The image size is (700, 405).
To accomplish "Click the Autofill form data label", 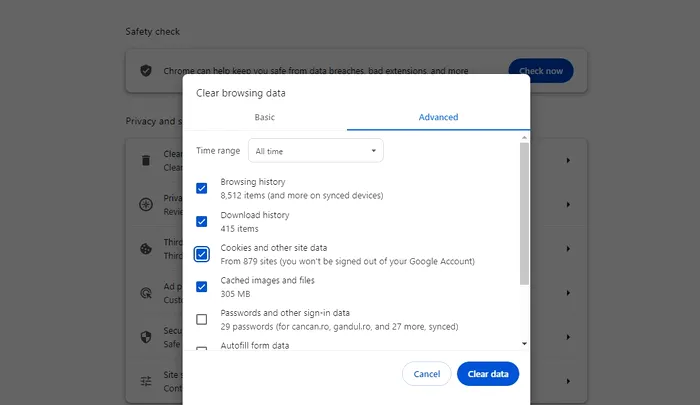I will coord(255,346).
